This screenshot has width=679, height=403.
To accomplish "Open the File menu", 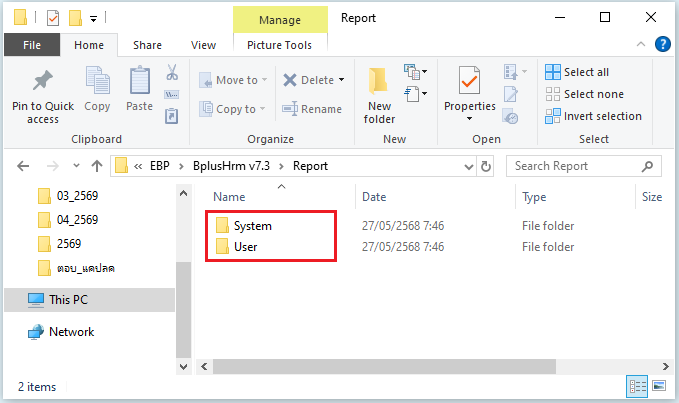I will pyautogui.click(x=31, y=45).
